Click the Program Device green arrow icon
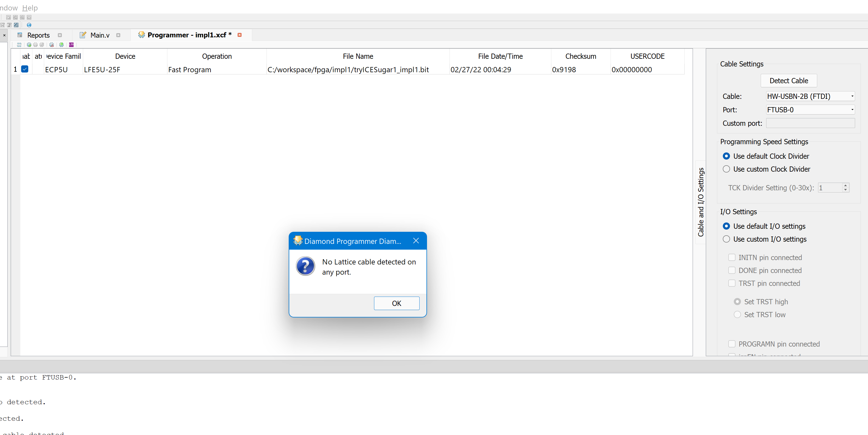 (61, 44)
